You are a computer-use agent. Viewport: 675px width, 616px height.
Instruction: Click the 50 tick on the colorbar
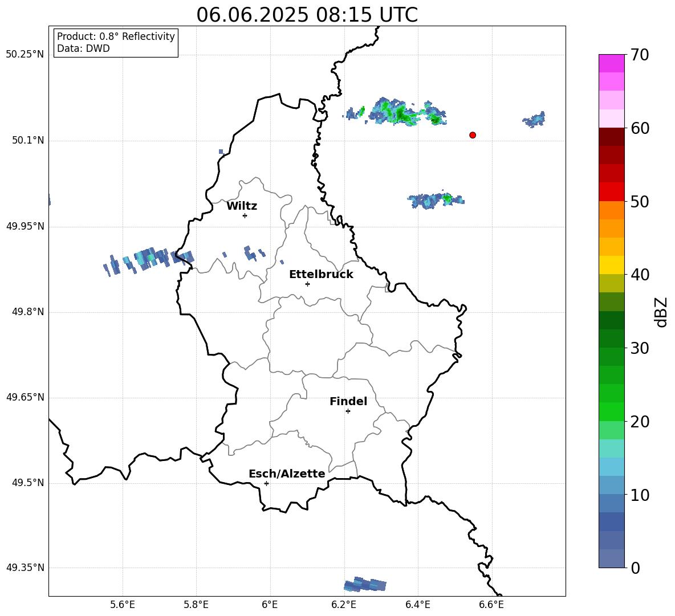(x=640, y=201)
